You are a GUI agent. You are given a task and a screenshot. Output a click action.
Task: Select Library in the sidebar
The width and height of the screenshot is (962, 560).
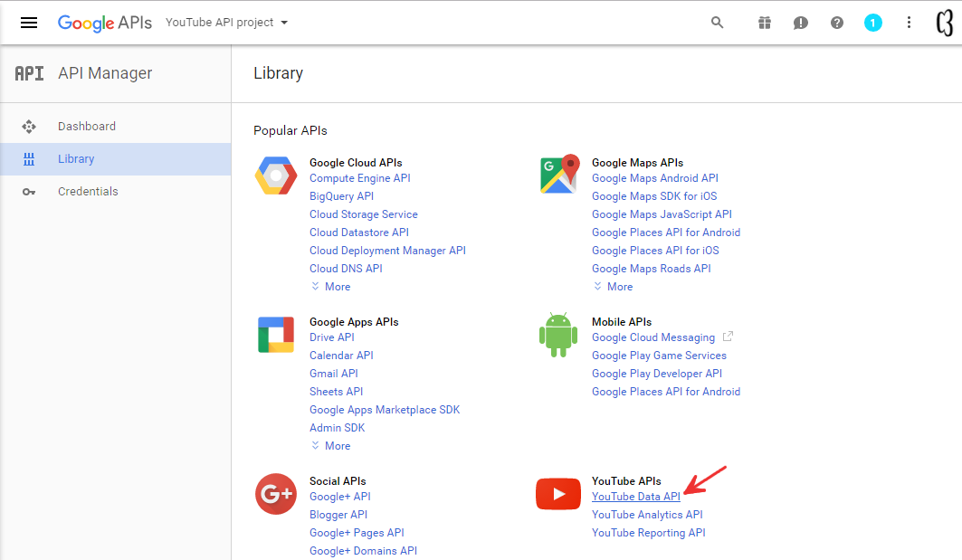(x=76, y=158)
